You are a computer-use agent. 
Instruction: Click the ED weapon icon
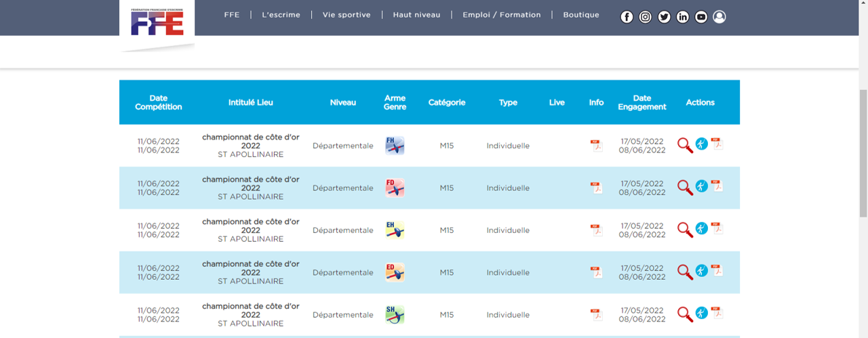click(395, 272)
